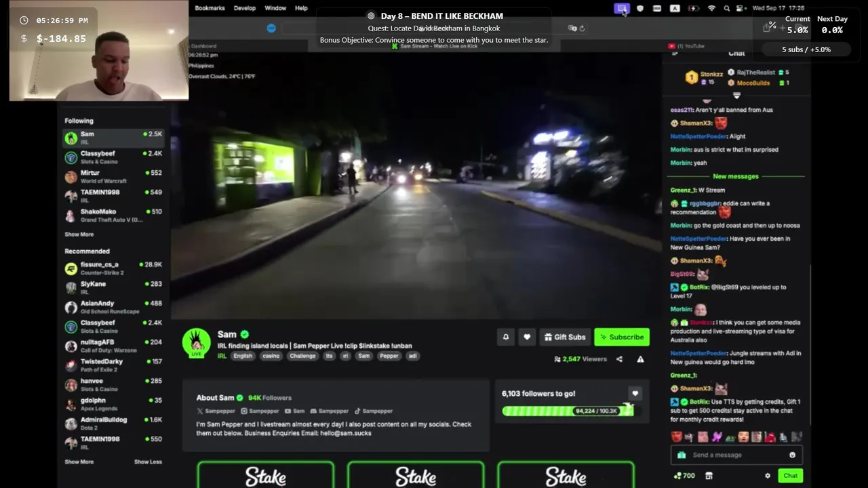
Task: Click the Control Center icon in menu bar
Action: click(x=741, y=8)
